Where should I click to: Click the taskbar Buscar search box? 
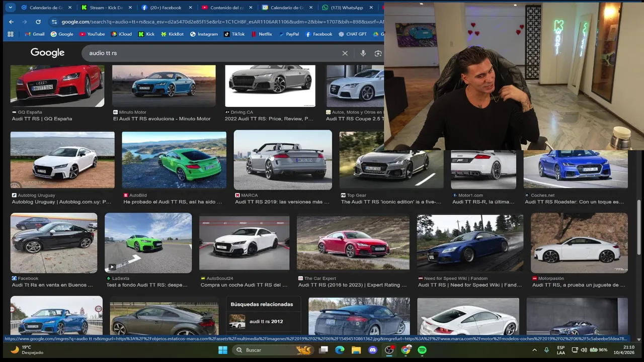(274, 350)
